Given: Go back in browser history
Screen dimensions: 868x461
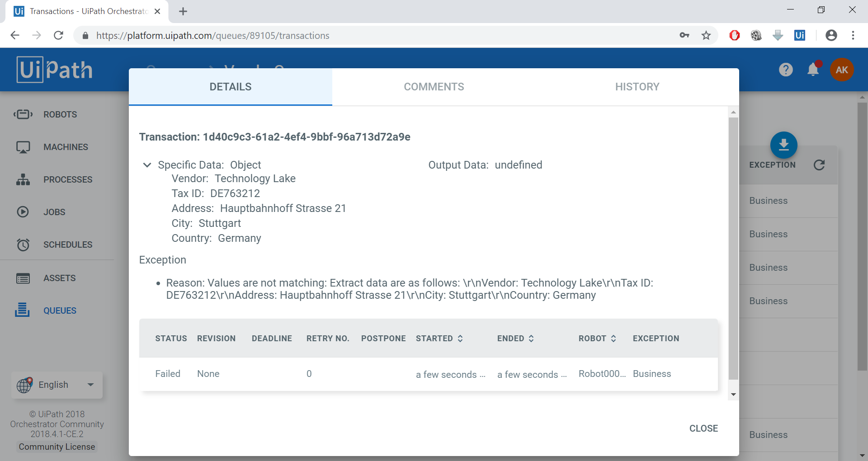Looking at the screenshot, I should [x=15, y=35].
